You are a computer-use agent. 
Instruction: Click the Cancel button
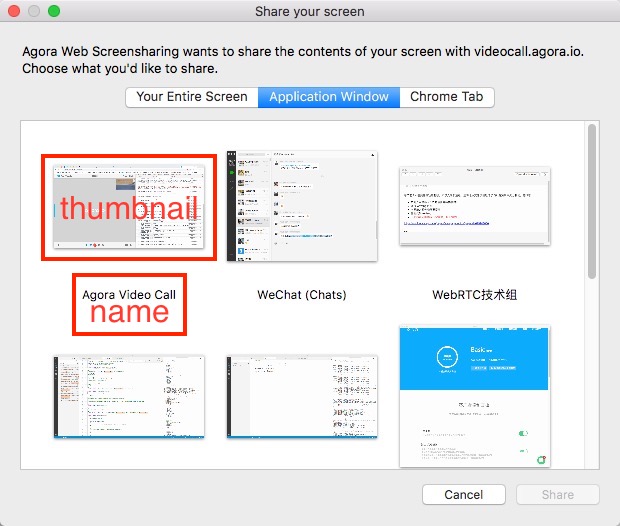463,494
